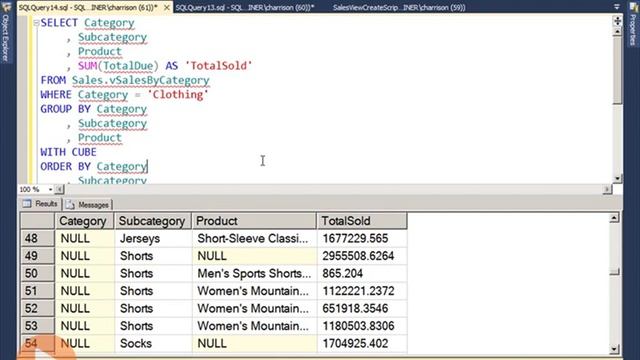Click Sales.vSalesByCategory in FROM clause
This screenshot has width=640, height=360.
(140, 80)
